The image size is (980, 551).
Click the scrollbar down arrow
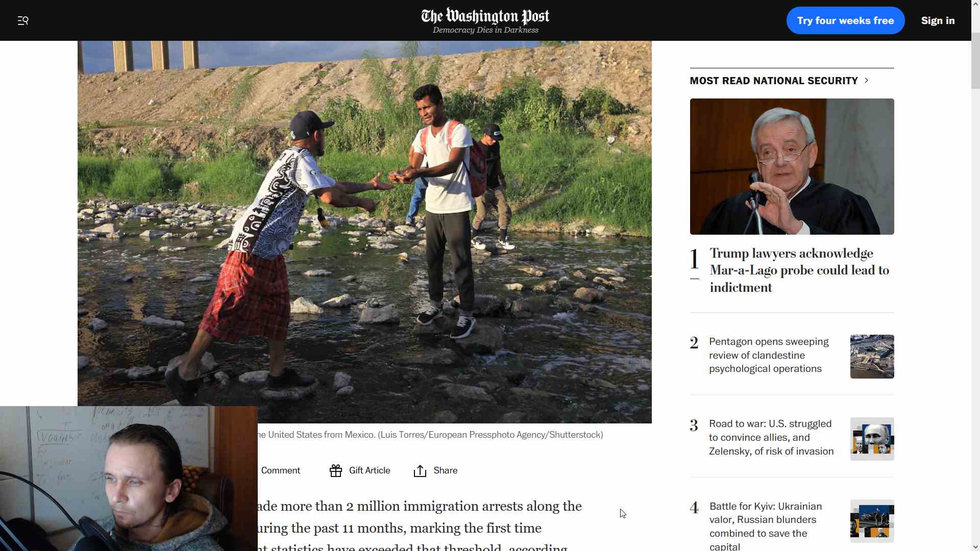[x=975, y=547]
